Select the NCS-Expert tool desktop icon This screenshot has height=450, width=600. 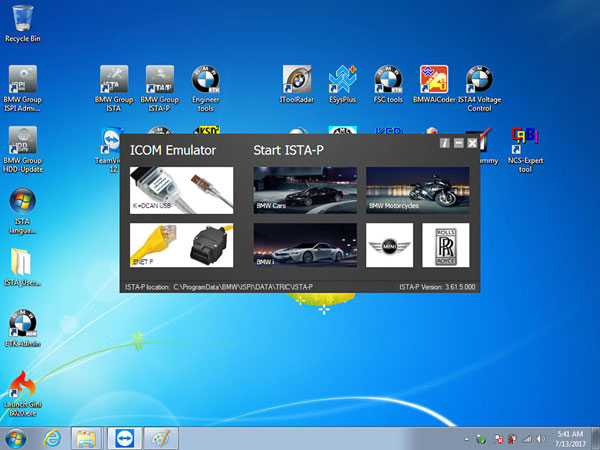pos(525,150)
